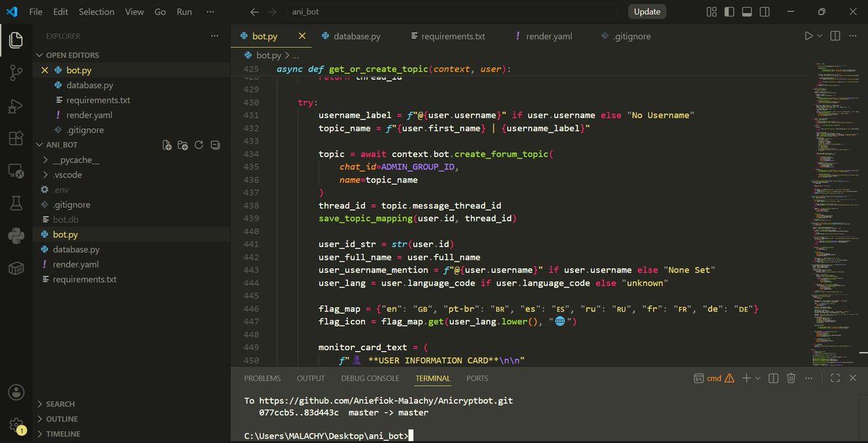Open the Run button dropdown arrow
This screenshot has width=868, height=443.
pyautogui.click(x=820, y=36)
